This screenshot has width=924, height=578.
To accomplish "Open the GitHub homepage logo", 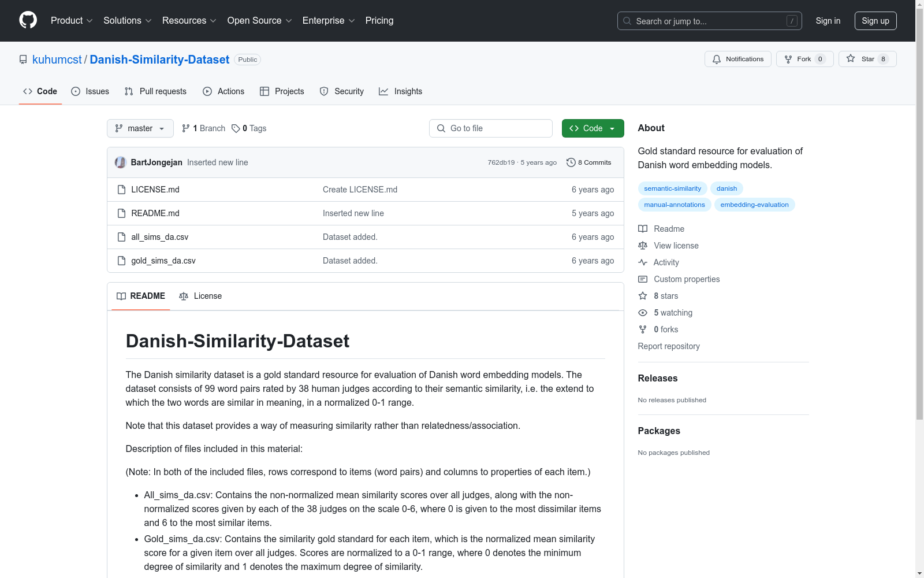I will coord(28,20).
